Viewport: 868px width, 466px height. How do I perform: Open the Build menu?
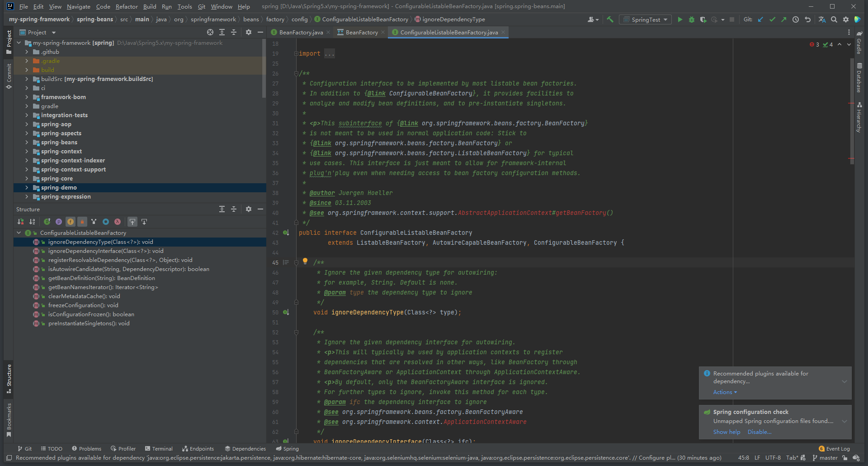(x=150, y=6)
